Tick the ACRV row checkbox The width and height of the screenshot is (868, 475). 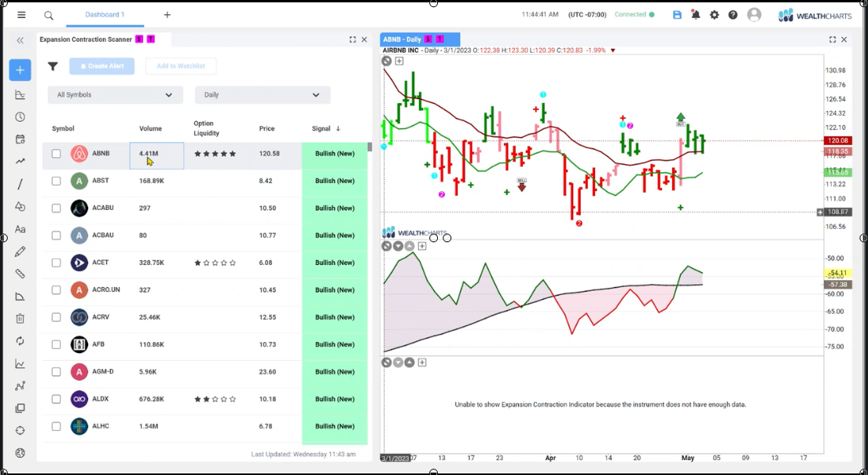[x=56, y=317]
